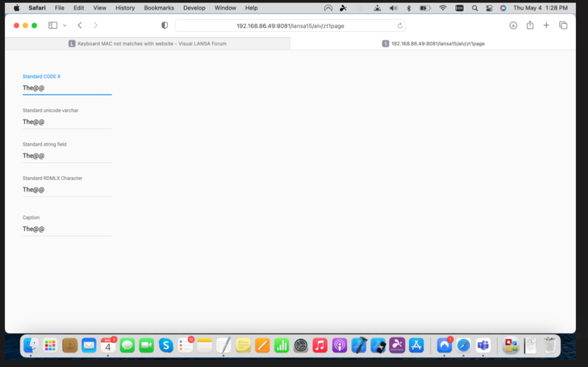The height and width of the screenshot is (367, 588).
Task: Open a new tab with the plus button
Action: 546,25
